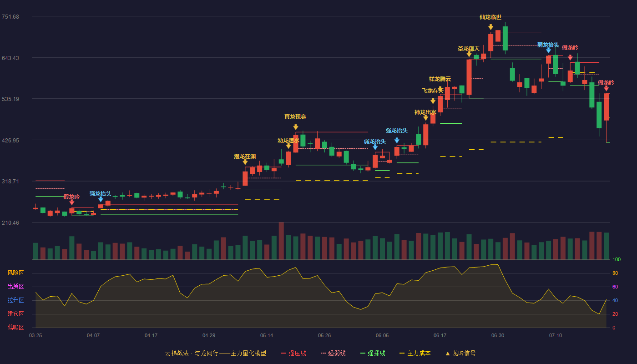Click the 643.43 price axis label

coord(10,58)
